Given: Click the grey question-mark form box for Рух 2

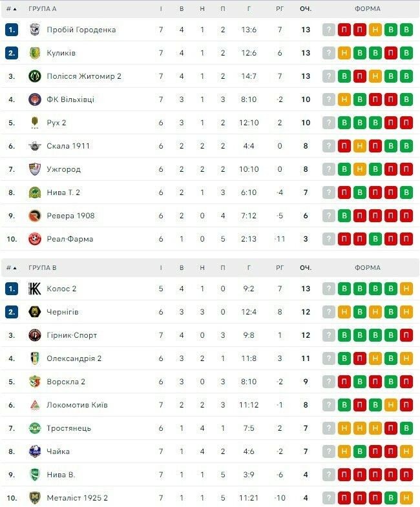Looking at the screenshot, I should pos(329,123).
